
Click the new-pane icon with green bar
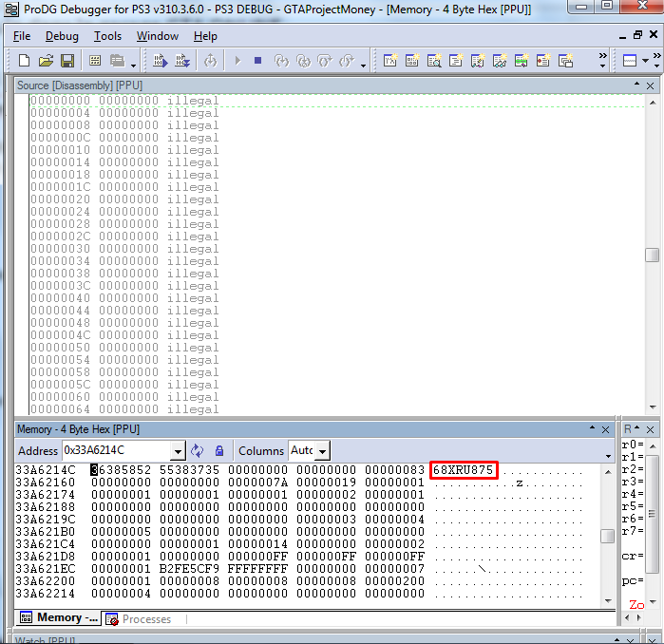click(x=522, y=61)
